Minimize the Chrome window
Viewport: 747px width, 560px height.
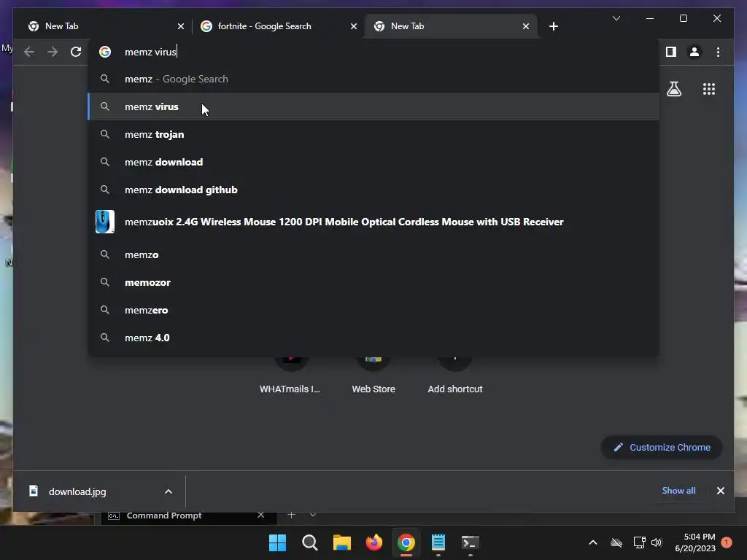click(x=650, y=18)
